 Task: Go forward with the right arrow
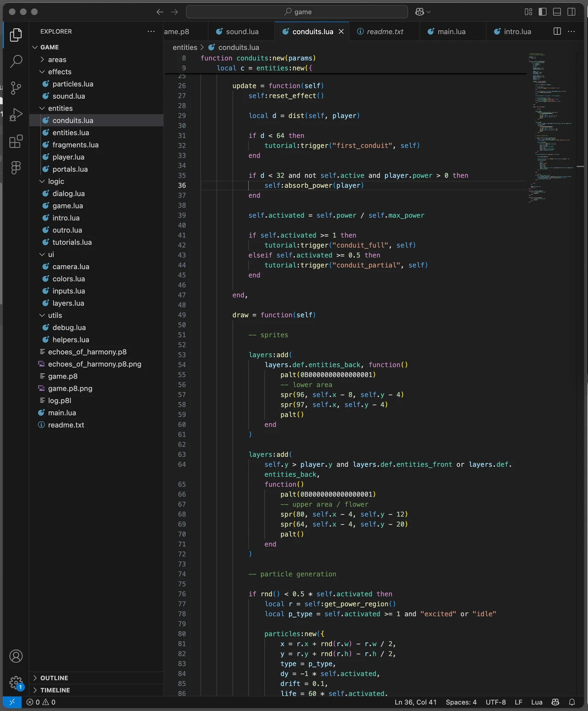[x=175, y=12]
